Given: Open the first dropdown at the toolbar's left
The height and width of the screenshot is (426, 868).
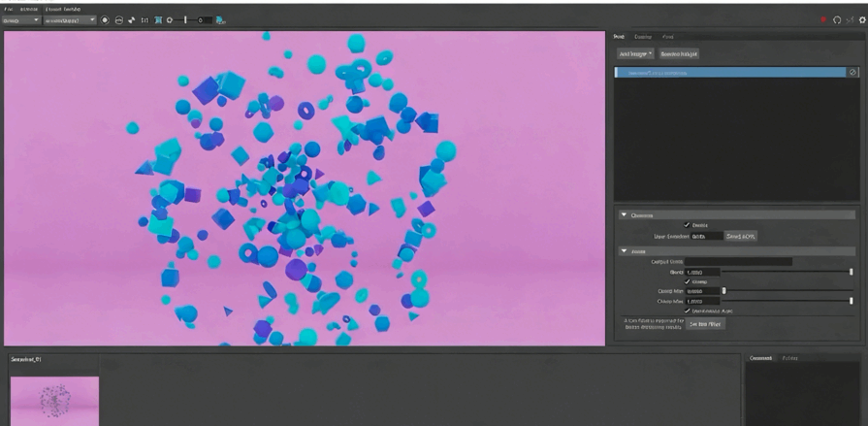Looking at the screenshot, I should [x=21, y=19].
